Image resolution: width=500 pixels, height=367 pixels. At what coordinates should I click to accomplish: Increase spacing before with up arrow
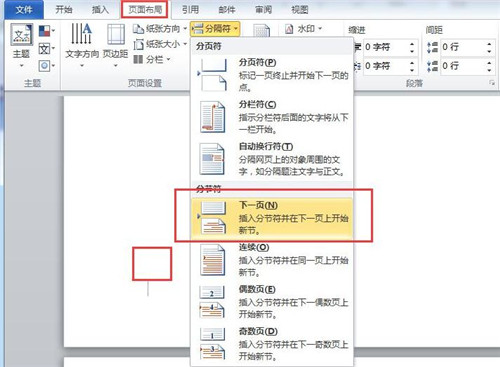click(x=489, y=43)
